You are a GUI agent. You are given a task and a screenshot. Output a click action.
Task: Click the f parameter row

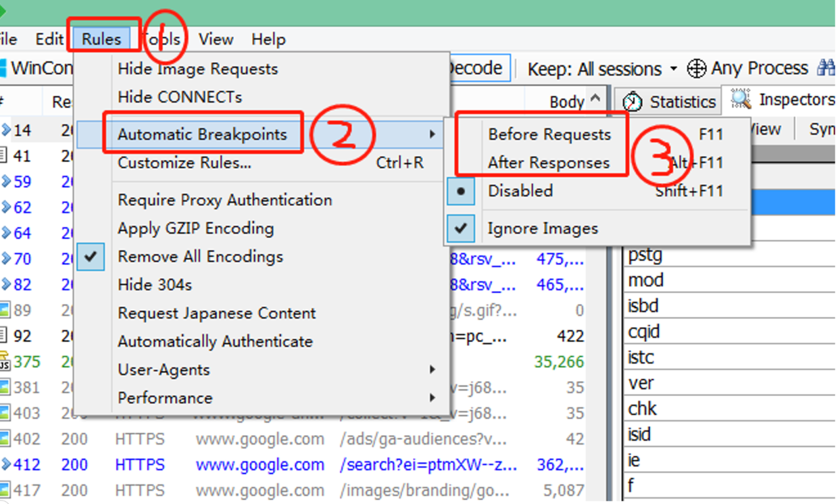click(731, 486)
